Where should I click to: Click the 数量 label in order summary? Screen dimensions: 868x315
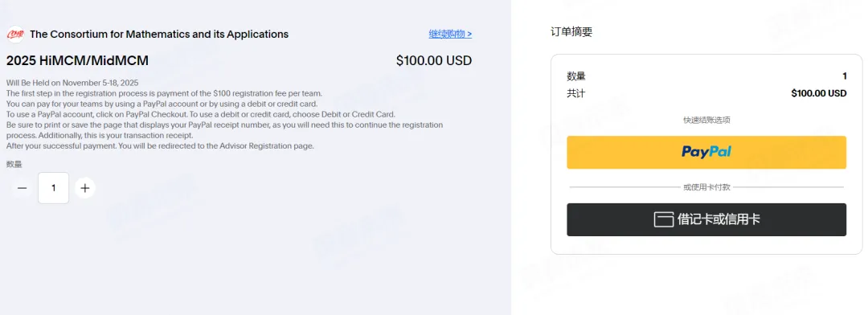[x=576, y=76]
